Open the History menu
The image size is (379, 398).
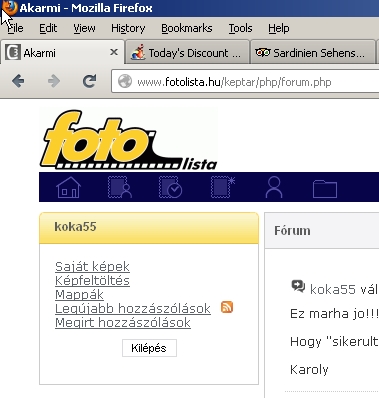point(128,28)
